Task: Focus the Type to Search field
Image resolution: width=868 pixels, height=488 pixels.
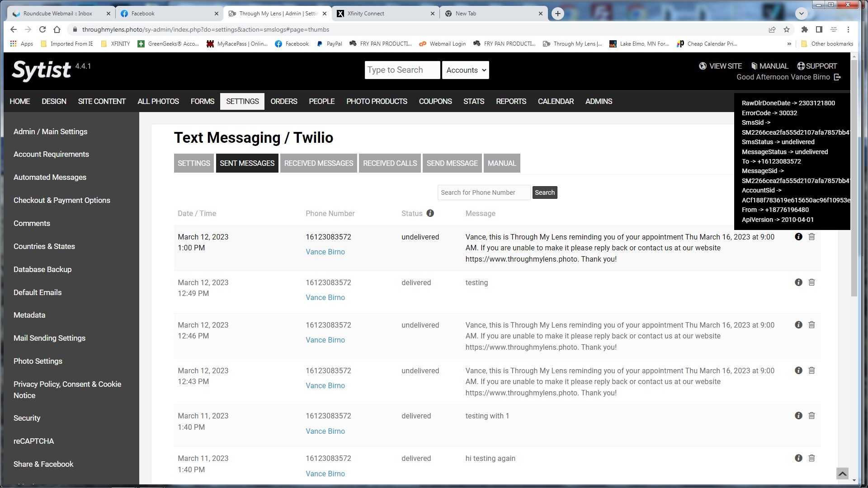Action: tap(402, 70)
